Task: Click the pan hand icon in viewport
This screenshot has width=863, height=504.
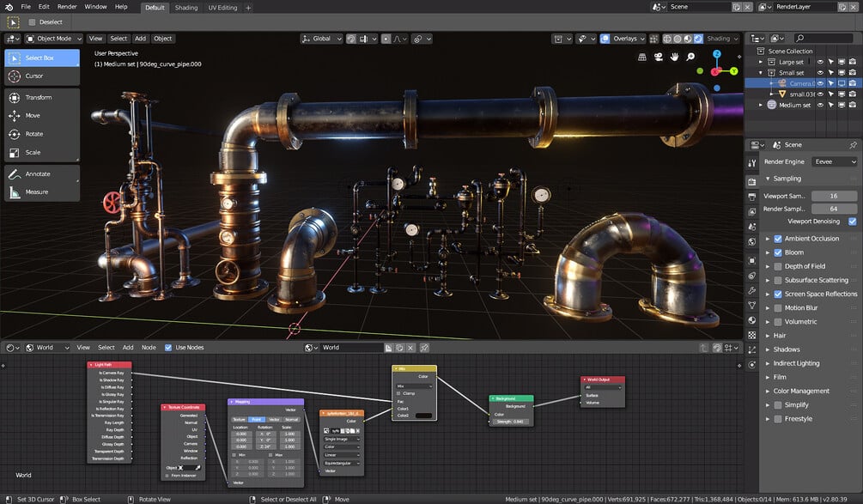Action: point(674,57)
